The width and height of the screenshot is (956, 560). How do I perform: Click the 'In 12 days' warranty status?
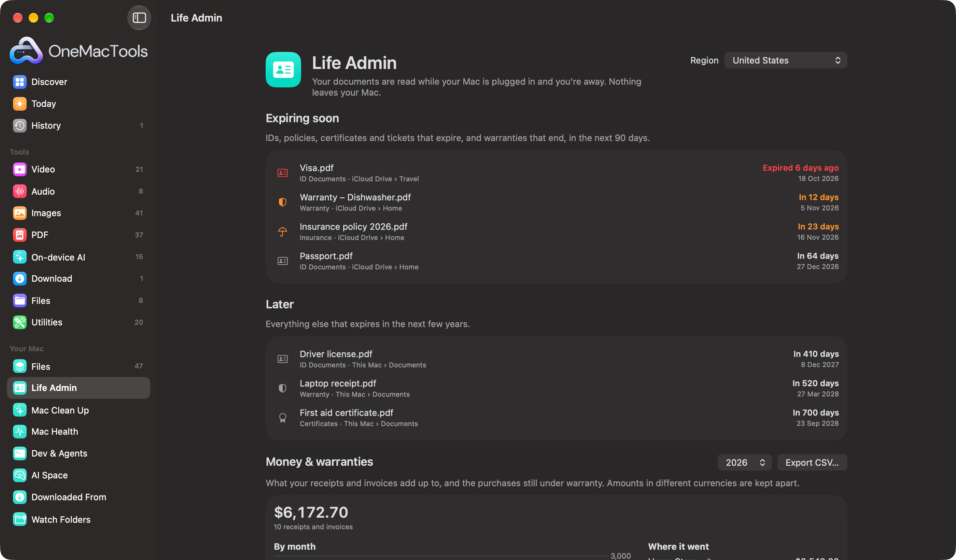click(x=819, y=197)
